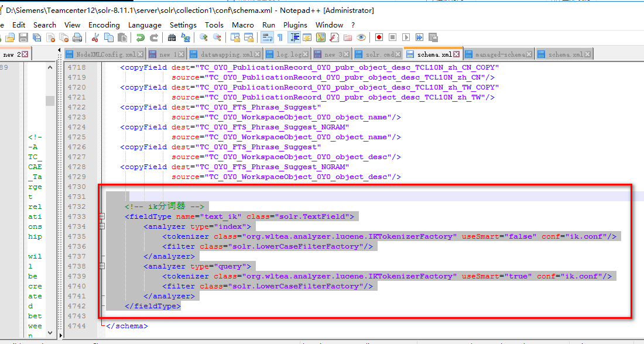Open the question mark help menu
The image size is (644, 344).
(353, 25)
